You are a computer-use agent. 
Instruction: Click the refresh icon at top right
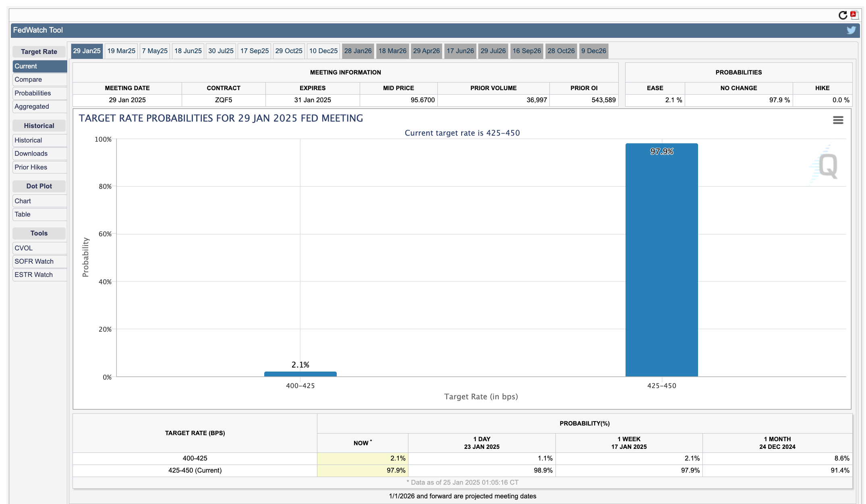(843, 15)
